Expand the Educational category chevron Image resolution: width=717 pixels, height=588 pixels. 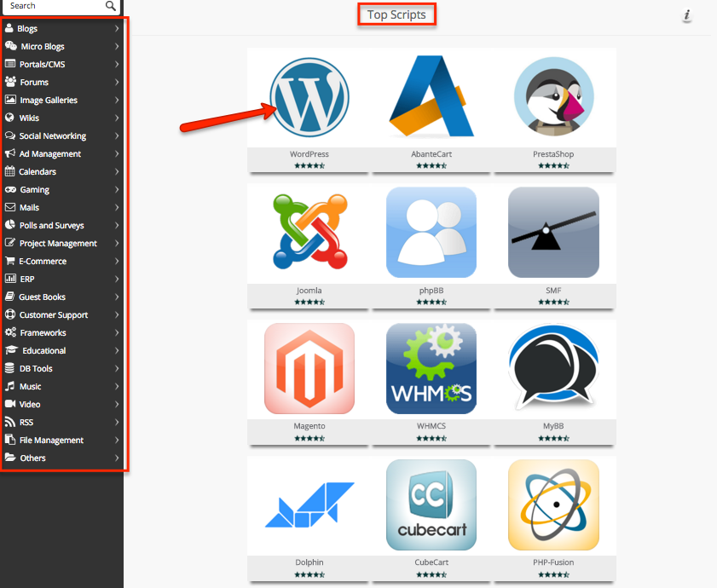[117, 350]
